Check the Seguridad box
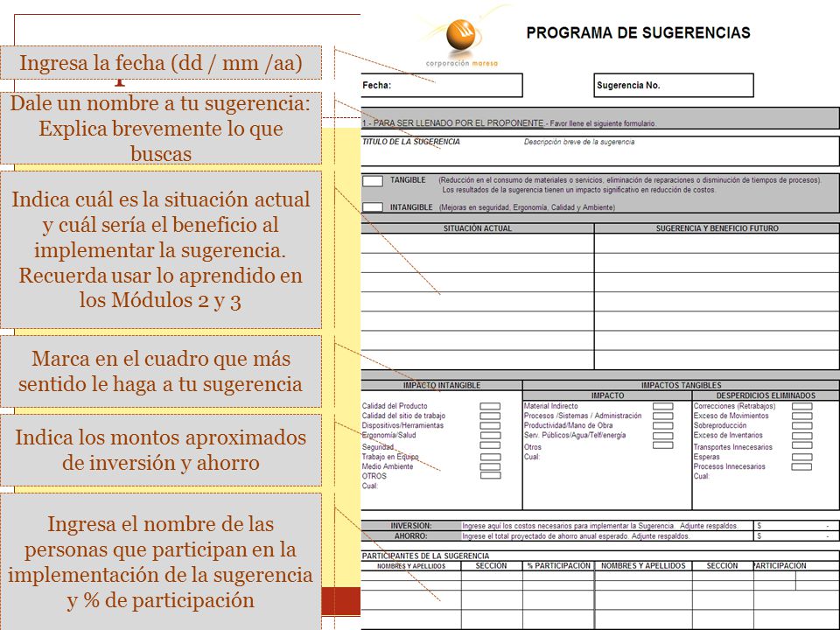Screen dimensions: 840x630 [x=490, y=444]
